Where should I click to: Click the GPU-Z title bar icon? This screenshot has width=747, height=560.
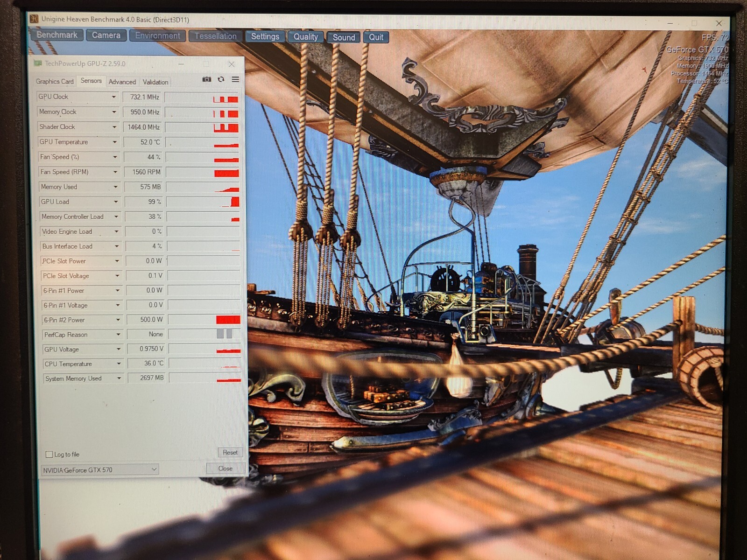[37, 63]
